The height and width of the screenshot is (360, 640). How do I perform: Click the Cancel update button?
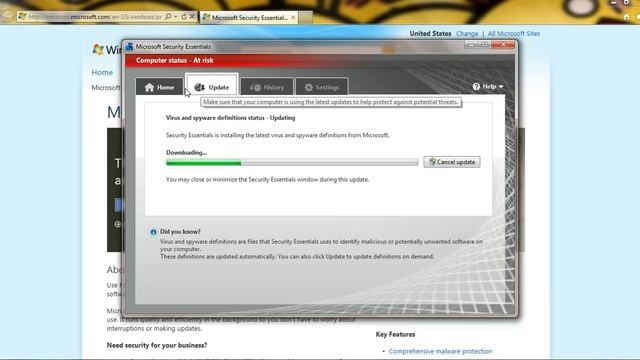coord(452,162)
